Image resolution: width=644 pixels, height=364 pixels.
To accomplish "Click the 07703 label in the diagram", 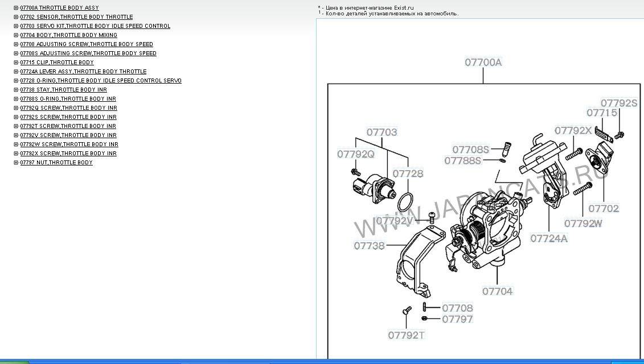I will (x=382, y=132).
